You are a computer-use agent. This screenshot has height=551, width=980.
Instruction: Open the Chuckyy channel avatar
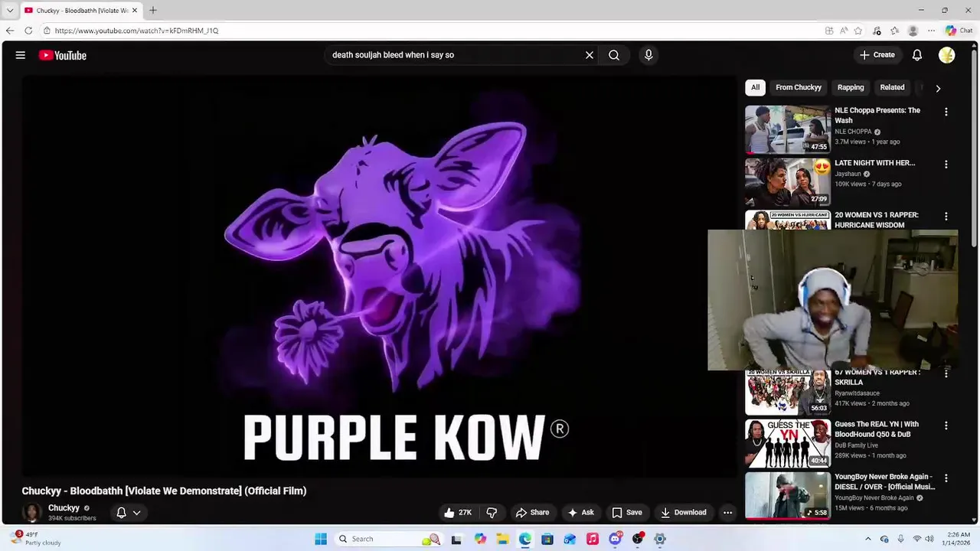(32, 513)
